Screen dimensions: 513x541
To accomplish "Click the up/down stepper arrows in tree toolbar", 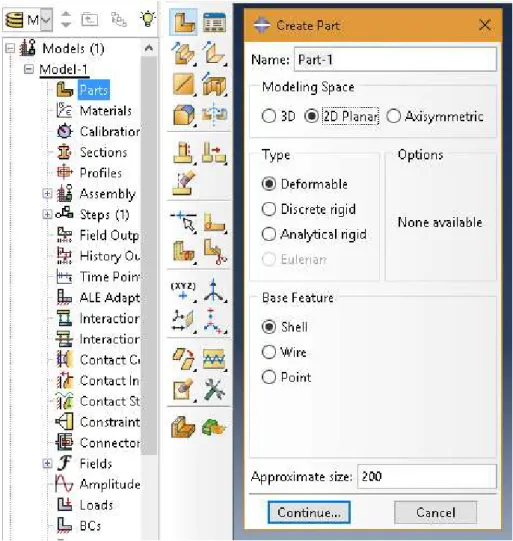I will [x=66, y=19].
